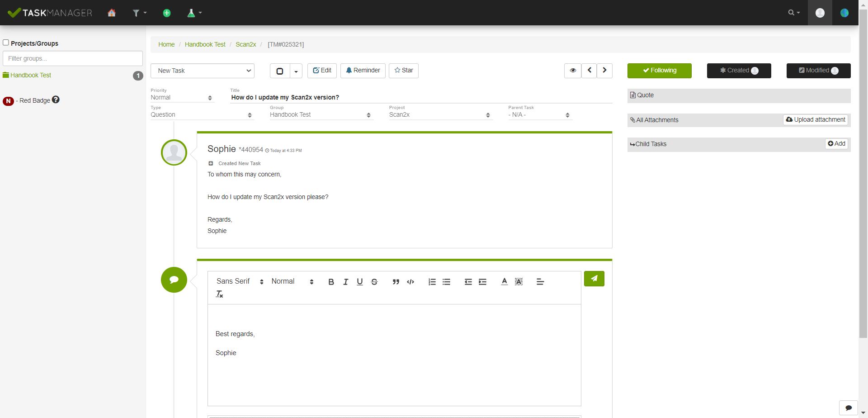Open the text alignment option
Image resolution: width=868 pixels, height=418 pixels.
coord(540,282)
